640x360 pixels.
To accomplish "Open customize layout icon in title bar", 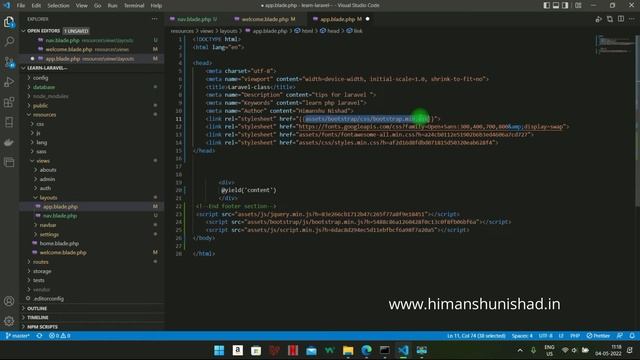I will [x=578, y=5].
